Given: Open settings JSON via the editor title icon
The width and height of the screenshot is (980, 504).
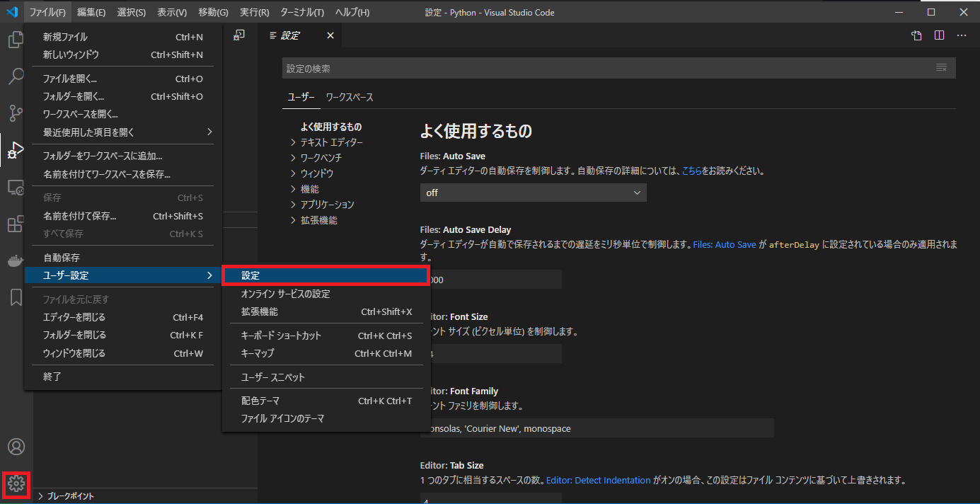Looking at the screenshot, I should [x=916, y=35].
